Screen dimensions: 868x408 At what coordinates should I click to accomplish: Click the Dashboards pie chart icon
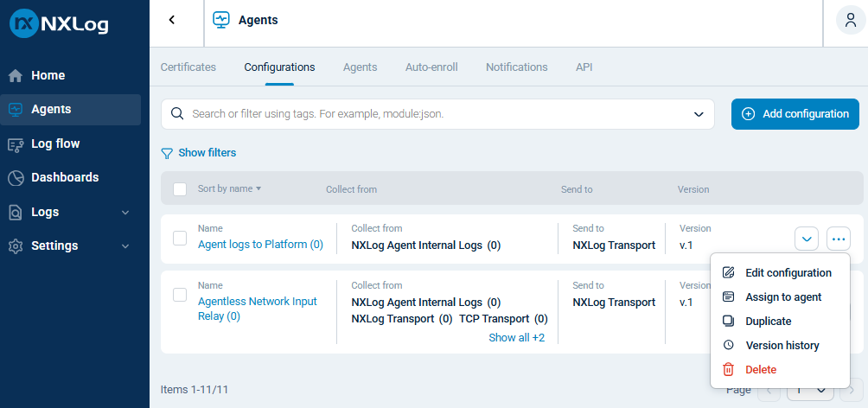click(x=16, y=178)
